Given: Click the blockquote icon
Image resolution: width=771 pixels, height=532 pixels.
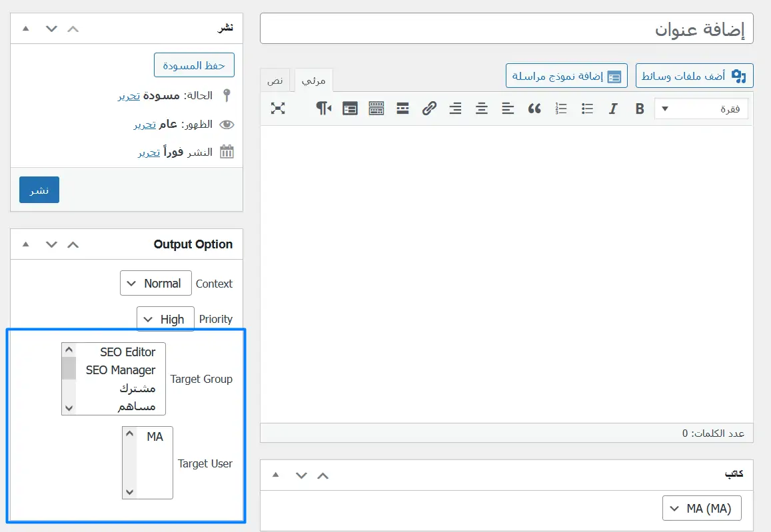Looking at the screenshot, I should (534, 109).
